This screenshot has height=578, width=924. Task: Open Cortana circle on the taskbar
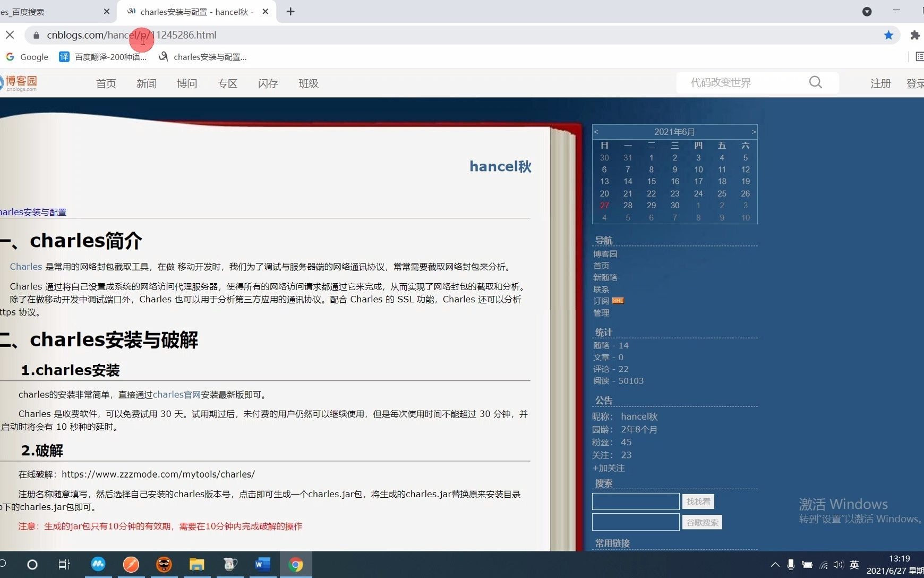(x=32, y=565)
